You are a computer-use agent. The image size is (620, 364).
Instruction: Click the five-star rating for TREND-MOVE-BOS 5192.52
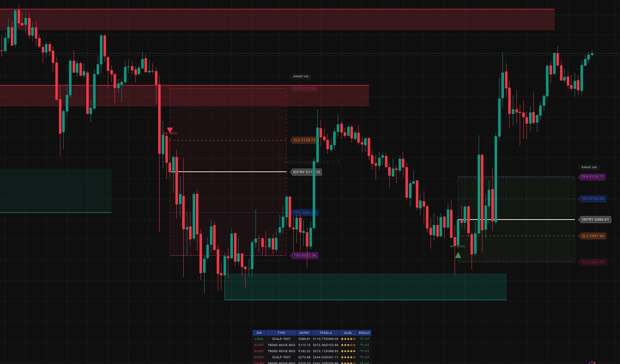(x=348, y=351)
